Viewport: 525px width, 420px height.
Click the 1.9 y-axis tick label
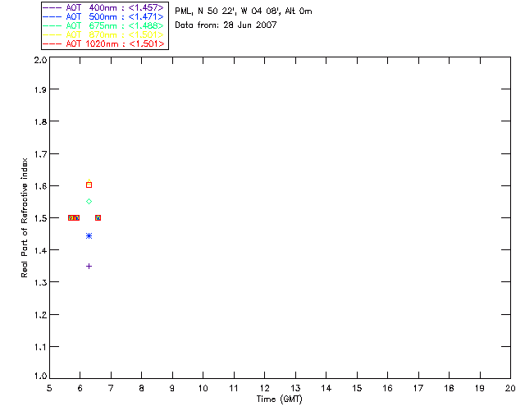(40, 89)
